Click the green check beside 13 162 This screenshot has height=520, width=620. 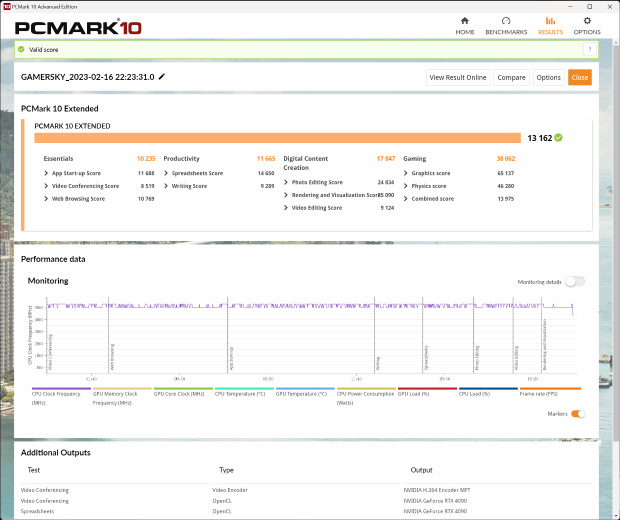[558, 138]
